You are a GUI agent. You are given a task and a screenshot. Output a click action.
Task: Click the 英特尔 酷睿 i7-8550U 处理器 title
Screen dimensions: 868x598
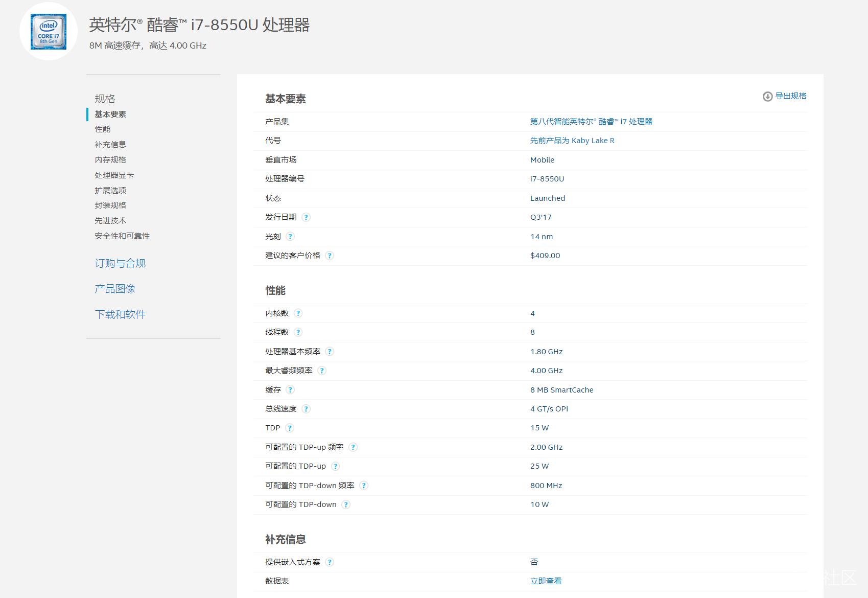tap(199, 25)
